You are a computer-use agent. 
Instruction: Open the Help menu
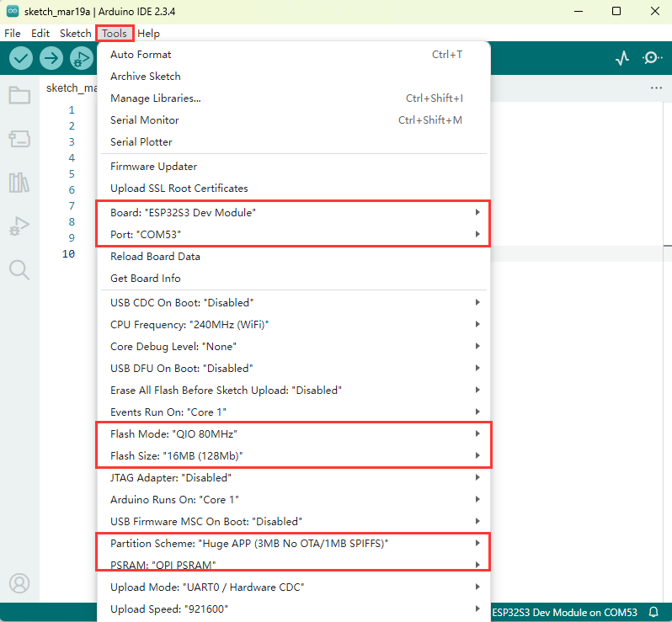tap(148, 34)
